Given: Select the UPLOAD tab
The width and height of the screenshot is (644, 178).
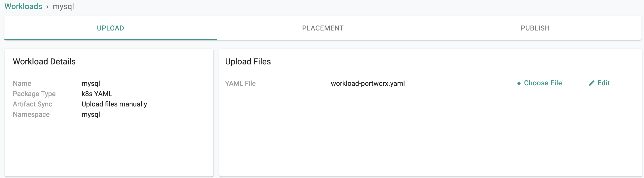Looking at the screenshot, I should click(111, 28).
